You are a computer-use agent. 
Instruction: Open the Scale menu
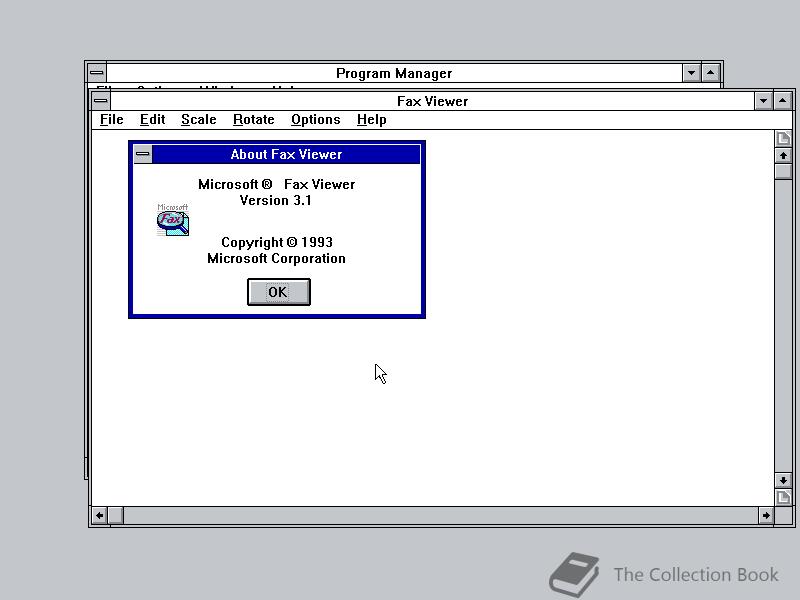(198, 119)
